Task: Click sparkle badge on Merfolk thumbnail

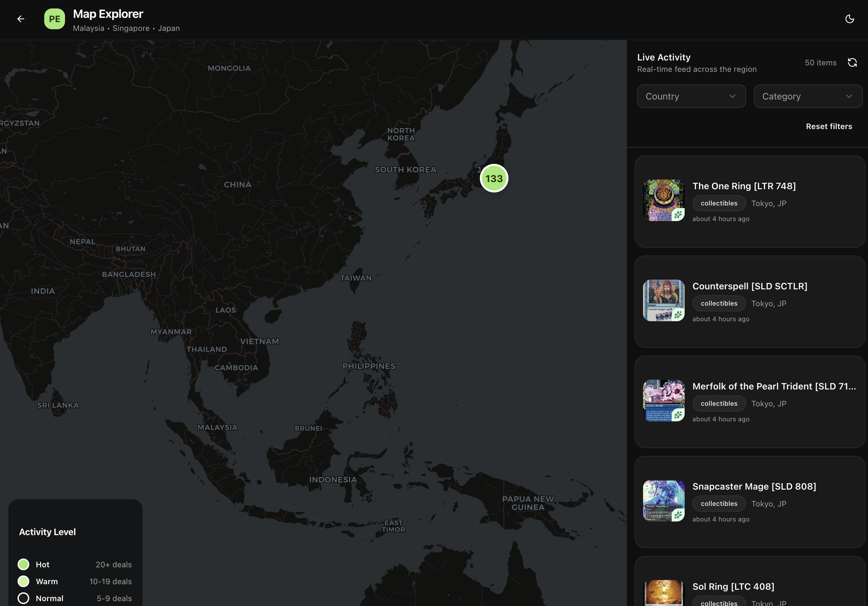Action: point(678,415)
